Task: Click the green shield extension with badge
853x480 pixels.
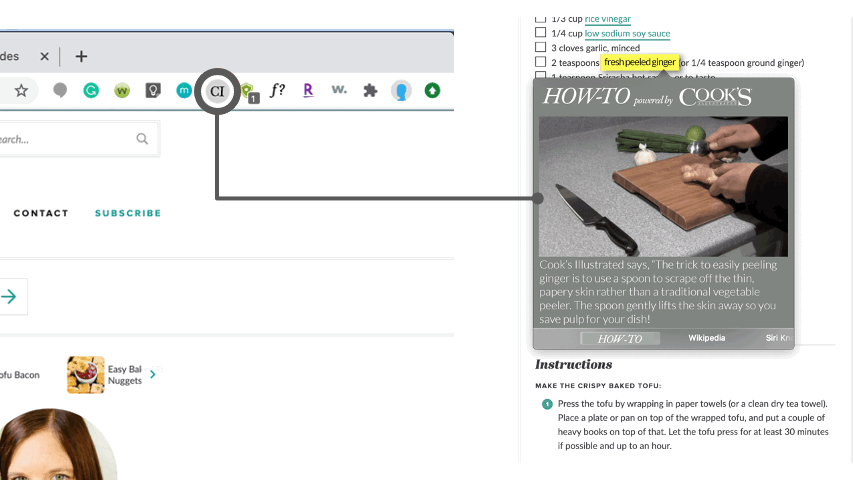Action: [x=249, y=91]
